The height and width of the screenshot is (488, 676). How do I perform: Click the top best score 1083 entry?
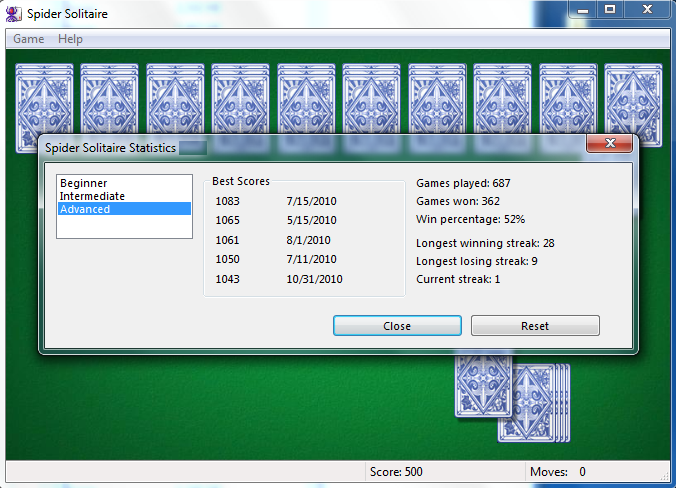click(229, 201)
